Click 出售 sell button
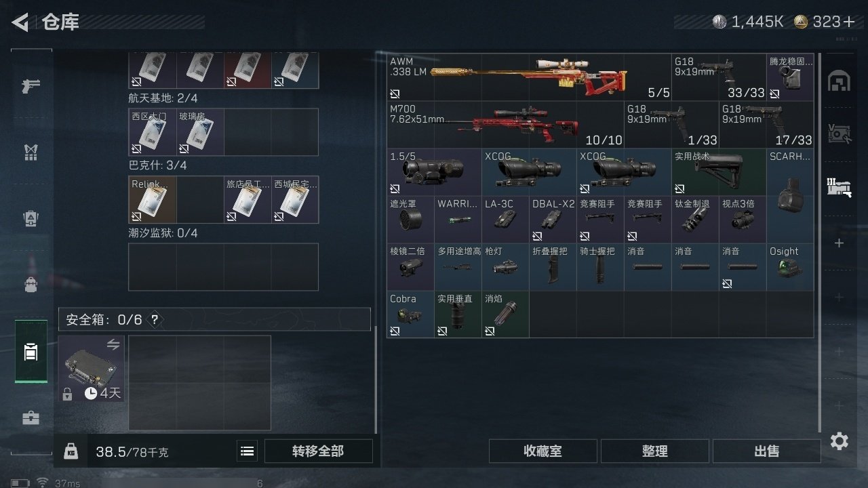Viewport: 868px width, 488px height. point(767,451)
